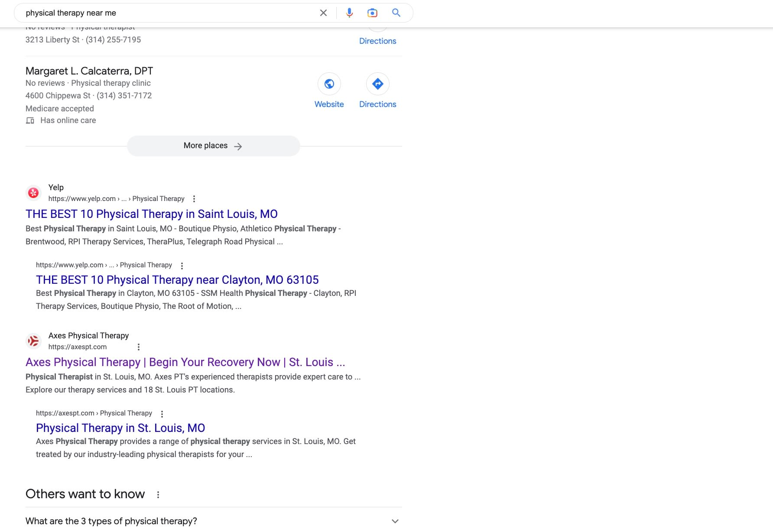Click the Website text link for Calcaterra
Image resolution: width=773 pixels, height=532 pixels.
pos(329,104)
